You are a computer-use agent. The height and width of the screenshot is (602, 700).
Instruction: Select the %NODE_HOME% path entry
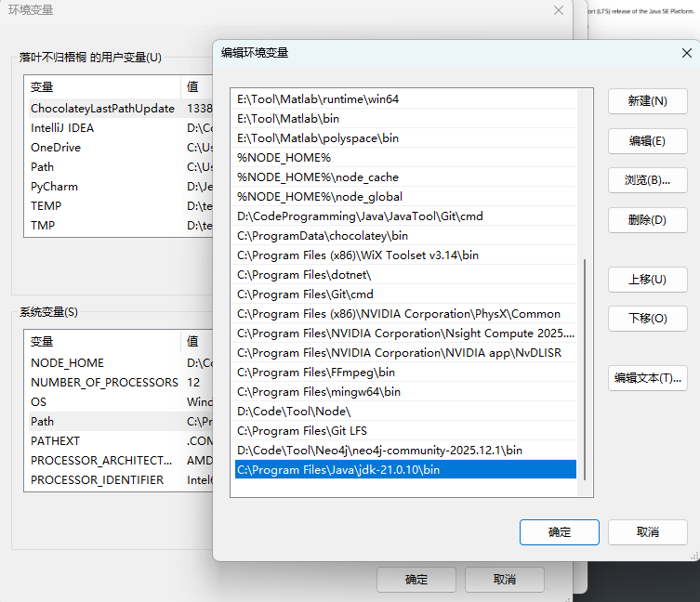pos(284,158)
